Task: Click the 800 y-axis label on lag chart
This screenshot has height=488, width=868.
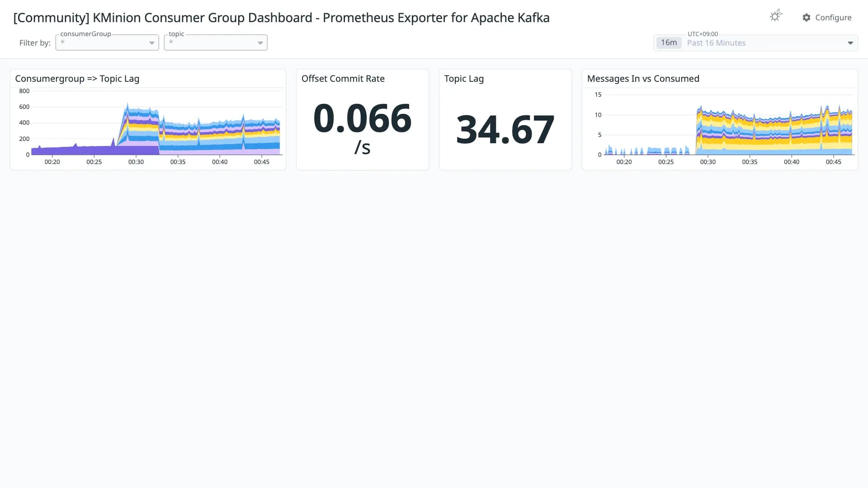Action: (x=24, y=91)
